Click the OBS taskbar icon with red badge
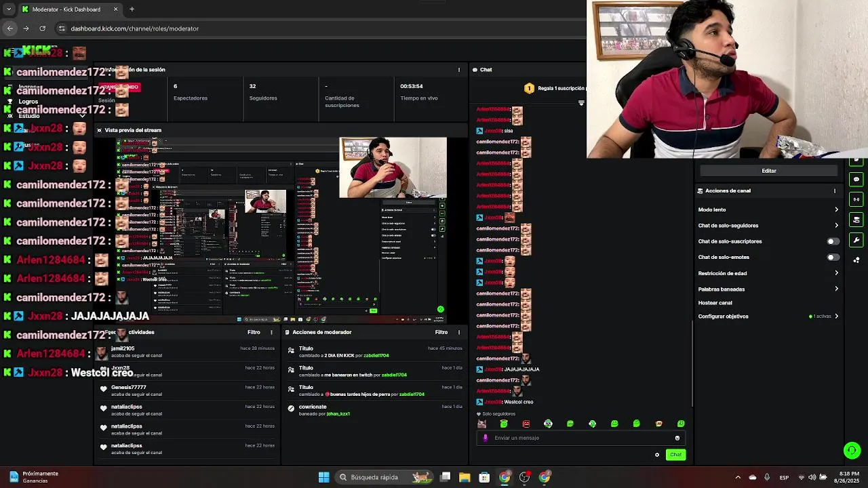 pos(524,477)
